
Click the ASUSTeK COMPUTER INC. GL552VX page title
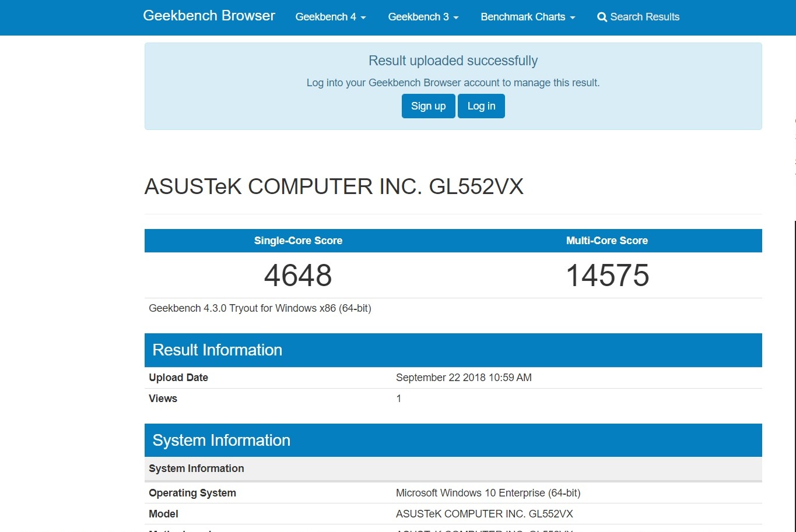334,186
